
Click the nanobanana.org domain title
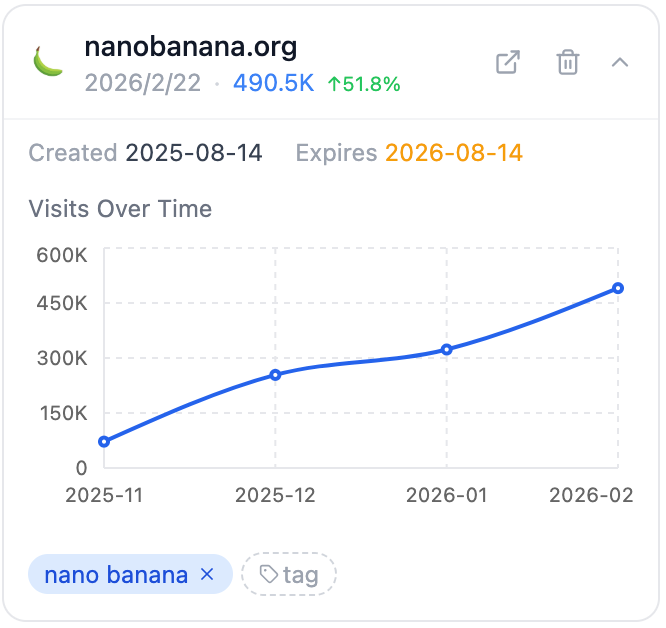191,47
